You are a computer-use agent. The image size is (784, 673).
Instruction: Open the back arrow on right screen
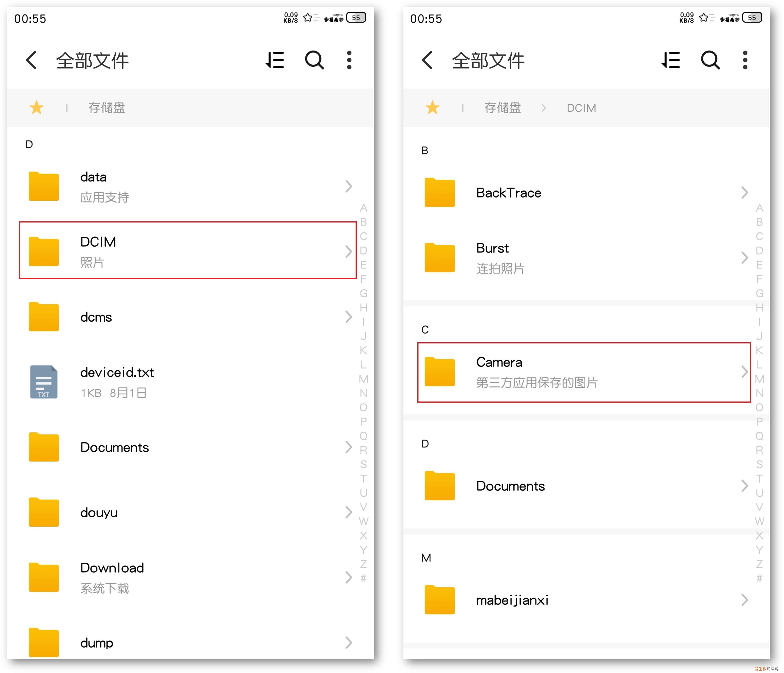[x=427, y=60]
